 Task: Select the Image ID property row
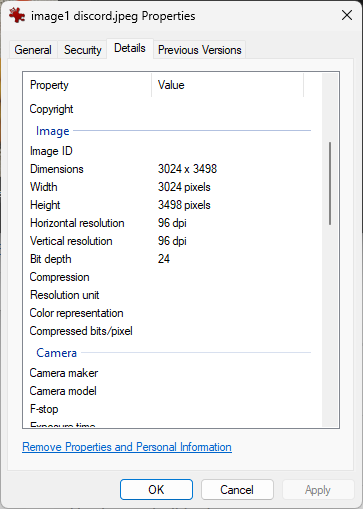coord(170,151)
